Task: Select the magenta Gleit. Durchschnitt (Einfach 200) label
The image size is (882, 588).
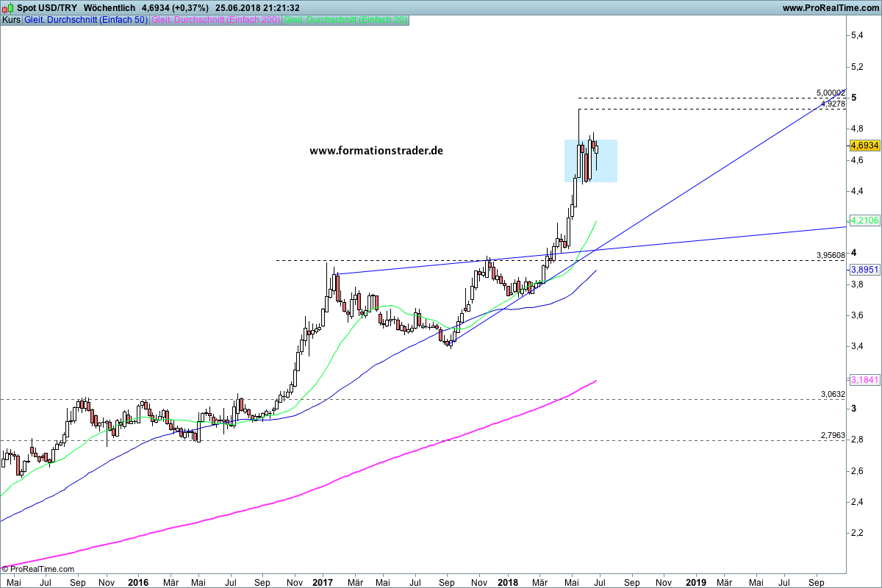Action: coord(215,20)
